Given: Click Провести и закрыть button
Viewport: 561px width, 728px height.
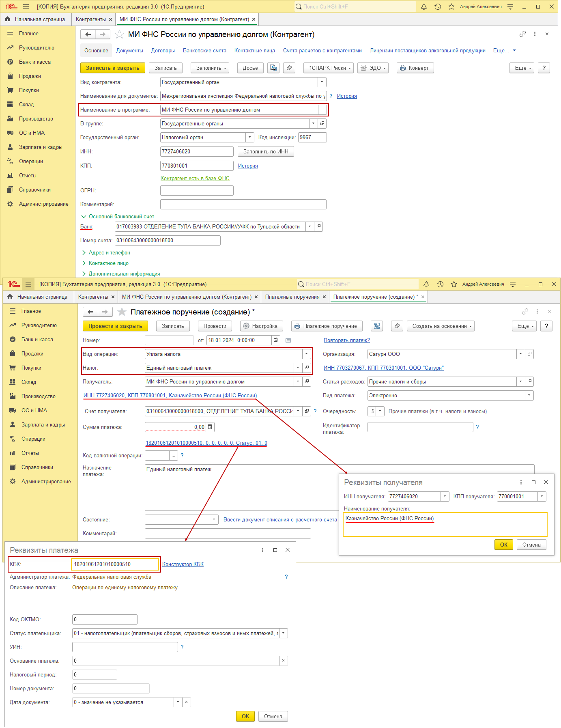Looking at the screenshot, I should pos(116,326).
